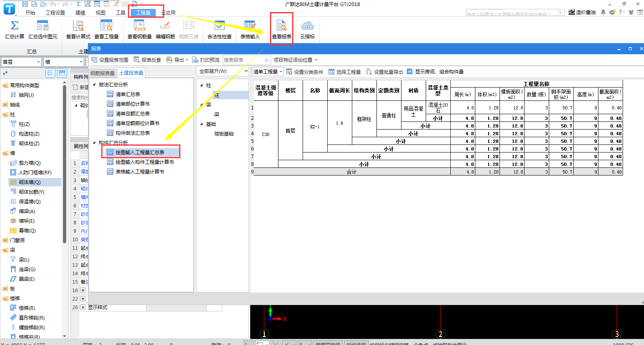Click search magnifier in 搜索报表 box
The height and width of the screenshot is (345, 644).
point(266,60)
